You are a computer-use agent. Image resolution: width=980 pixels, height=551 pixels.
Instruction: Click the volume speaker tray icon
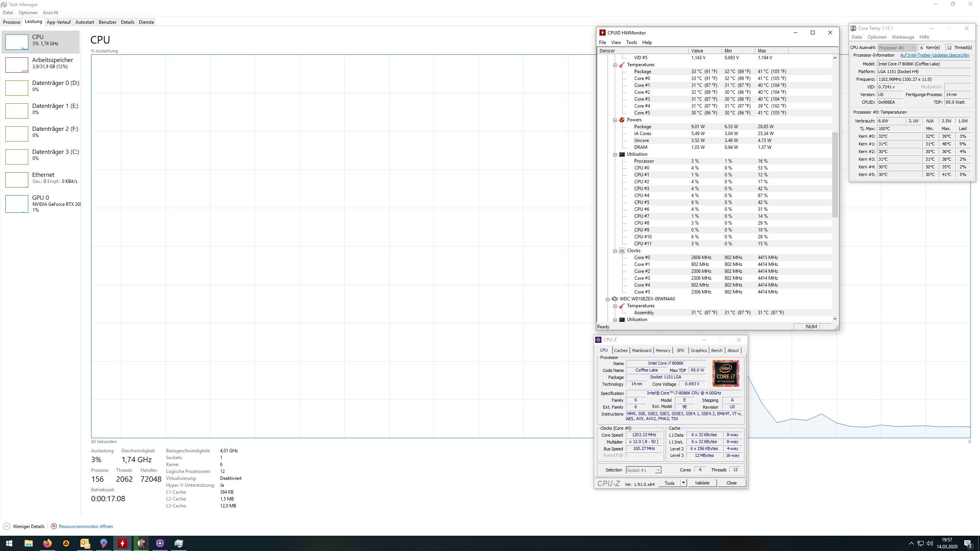tap(930, 543)
